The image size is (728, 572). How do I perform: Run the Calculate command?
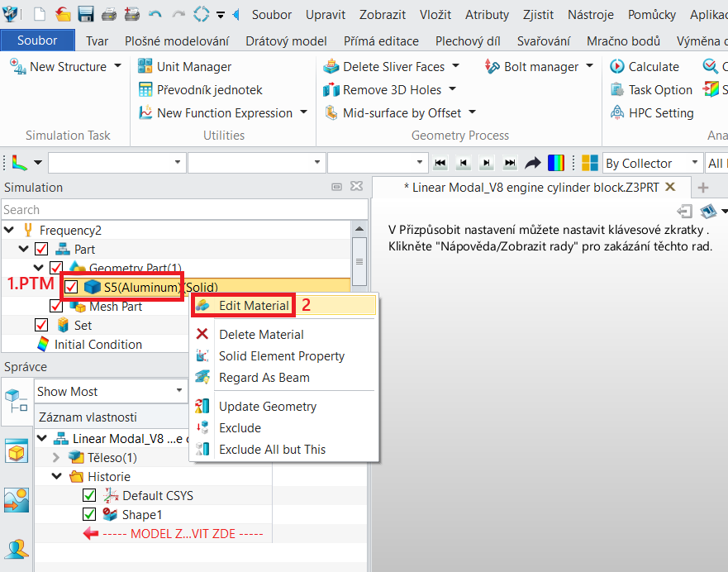(x=644, y=66)
